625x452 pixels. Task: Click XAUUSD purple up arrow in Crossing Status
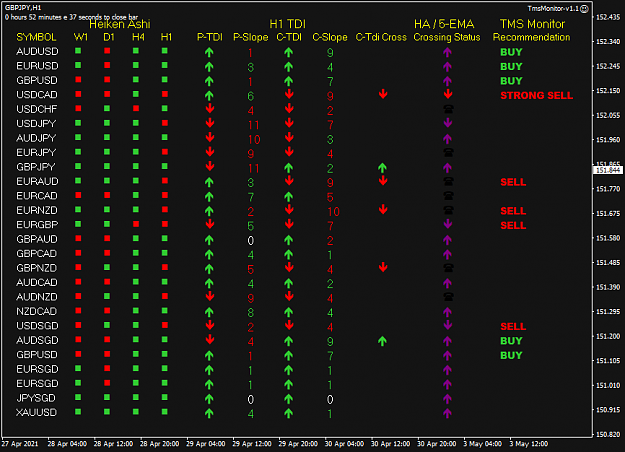pos(447,413)
